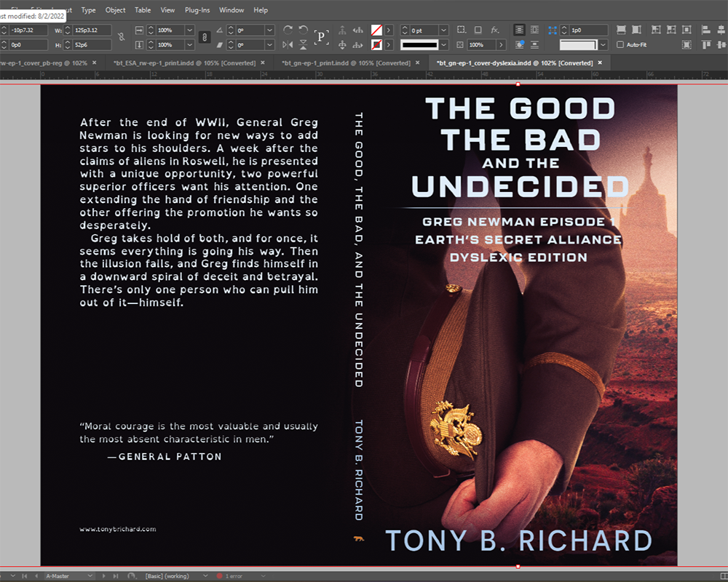The image size is (728, 582).
Task: Open the A-Master page selector dropdown
Action: coord(90,576)
